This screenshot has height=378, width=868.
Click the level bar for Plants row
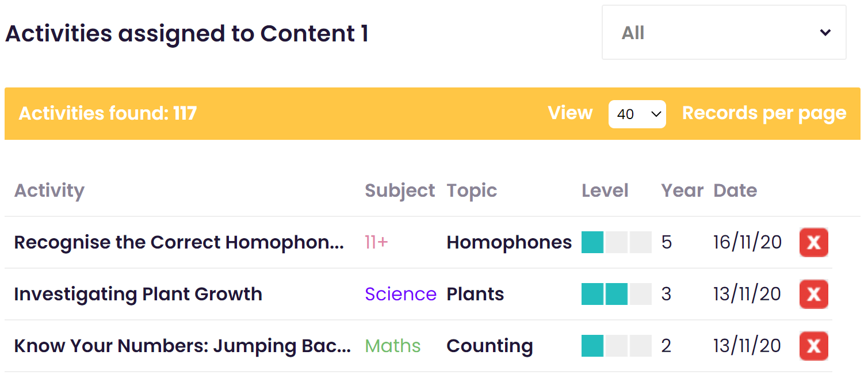coord(617,294)
